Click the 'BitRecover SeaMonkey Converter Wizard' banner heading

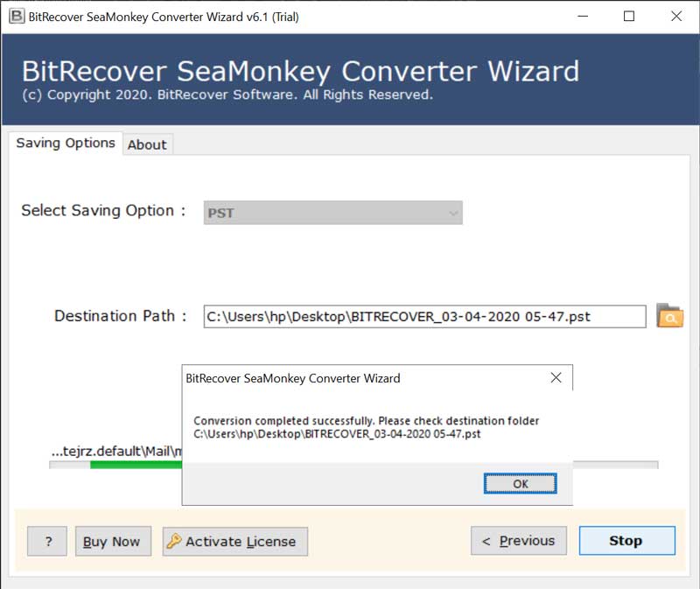pos(301,71)
